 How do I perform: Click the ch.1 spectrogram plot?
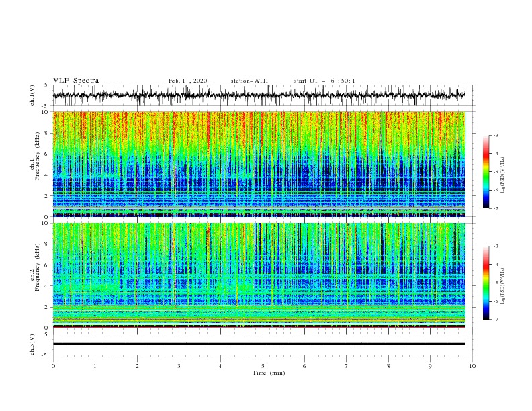(x=259, y=164)
